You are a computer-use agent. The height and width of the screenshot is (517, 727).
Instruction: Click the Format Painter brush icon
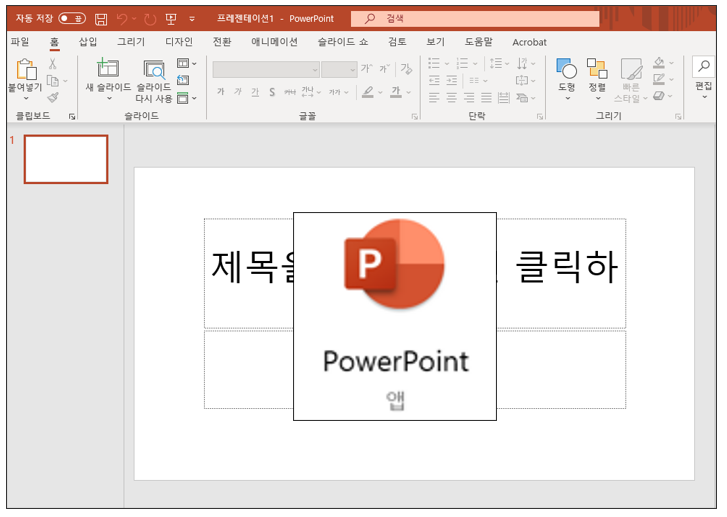click(x=53, y=97)
